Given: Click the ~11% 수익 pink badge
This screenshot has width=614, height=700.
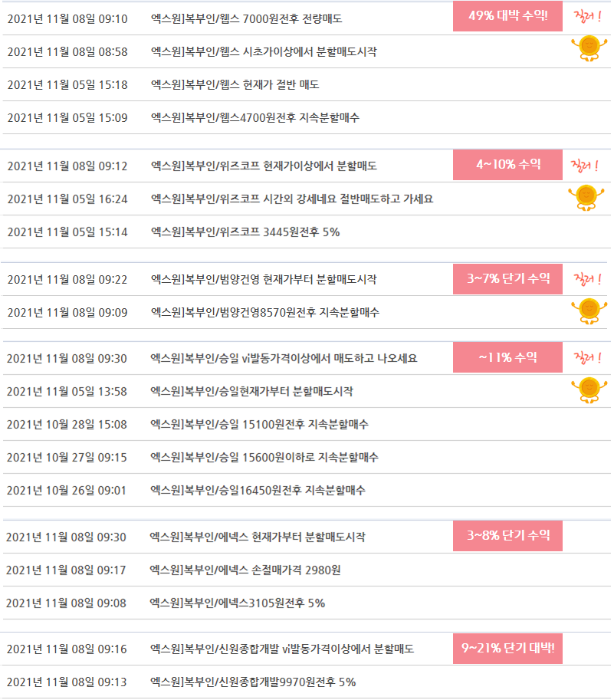Looking at the screenshot, I should click(507, 357).
